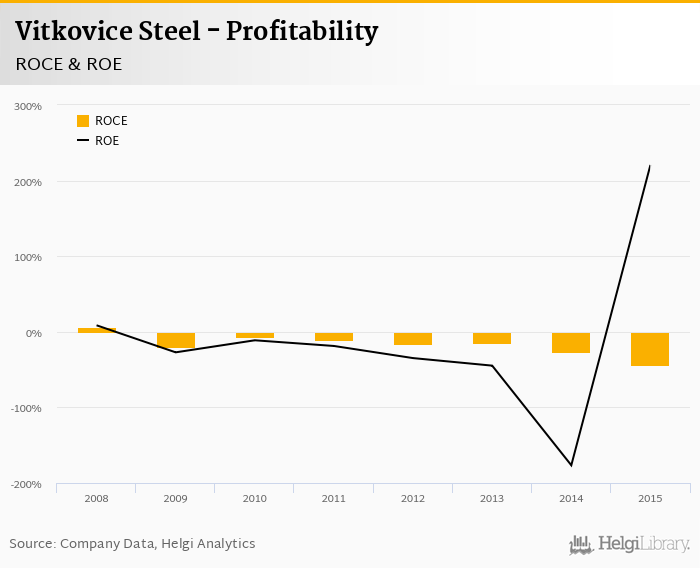The image size is (700, 568).
Task: Click the HelgiLibrary text link
Action: tap(644, 545)
